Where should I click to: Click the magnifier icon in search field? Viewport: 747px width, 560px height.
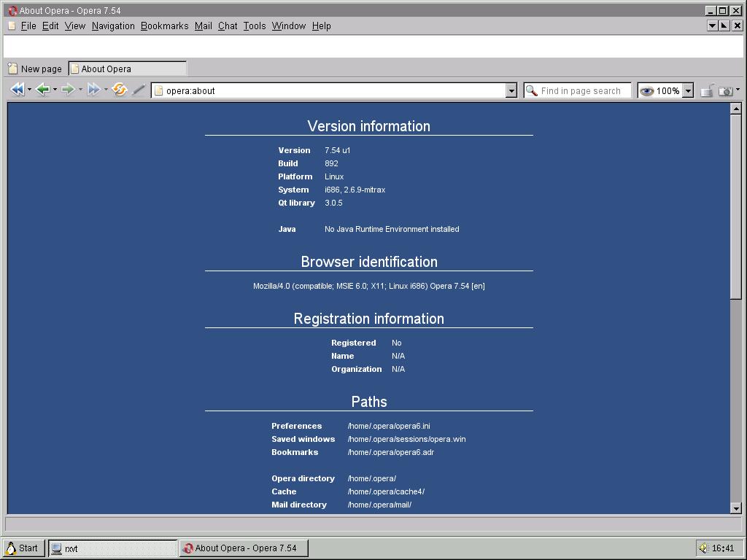tap(531, 90)
